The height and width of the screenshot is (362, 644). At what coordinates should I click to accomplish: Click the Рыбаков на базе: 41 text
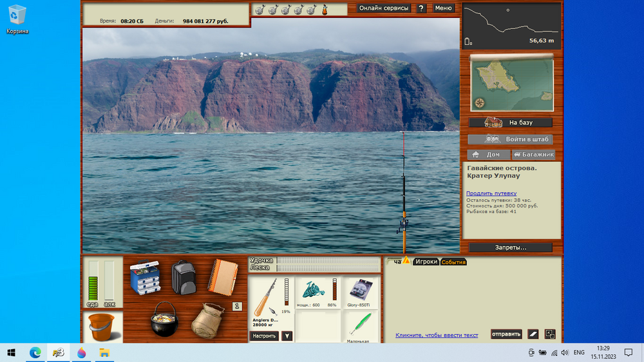(x=491, y=212)
